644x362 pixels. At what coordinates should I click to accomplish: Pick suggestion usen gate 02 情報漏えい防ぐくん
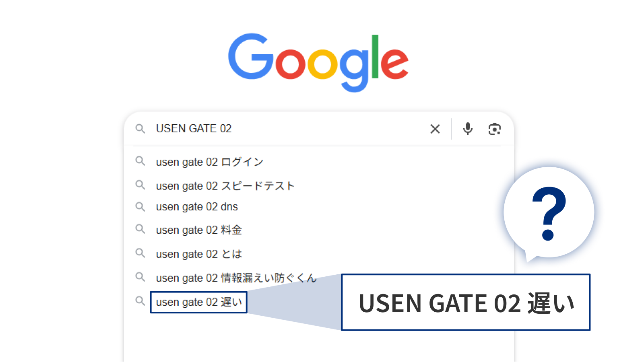(x=236, y=278)
